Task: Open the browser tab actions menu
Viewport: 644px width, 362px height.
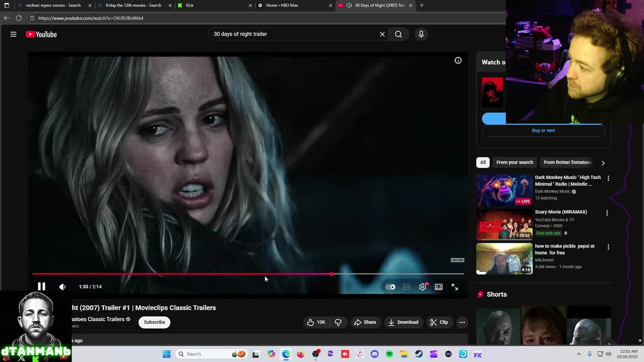Action: click(x=7, y=6)
